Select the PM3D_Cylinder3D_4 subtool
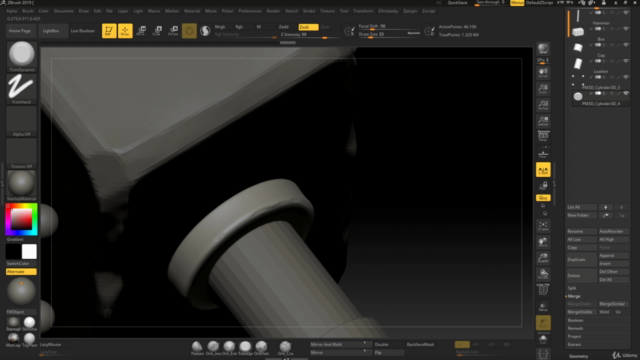This screenshot has height=360, width=640. point(600,98)
